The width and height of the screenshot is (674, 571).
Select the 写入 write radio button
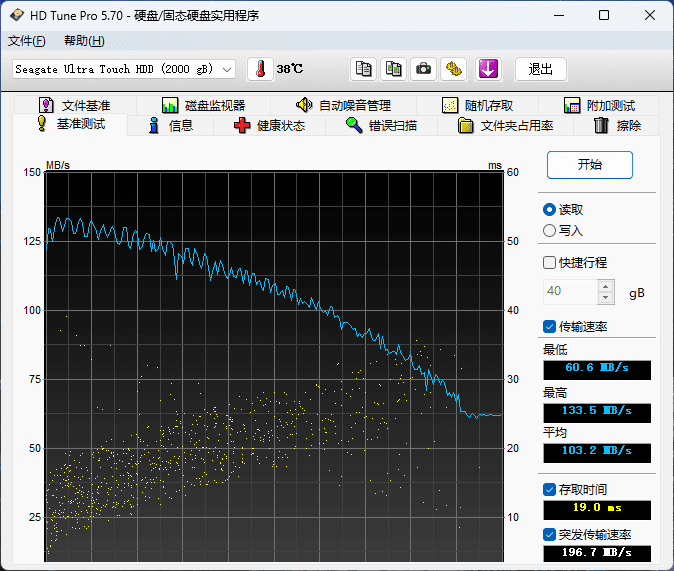[549, 230]
